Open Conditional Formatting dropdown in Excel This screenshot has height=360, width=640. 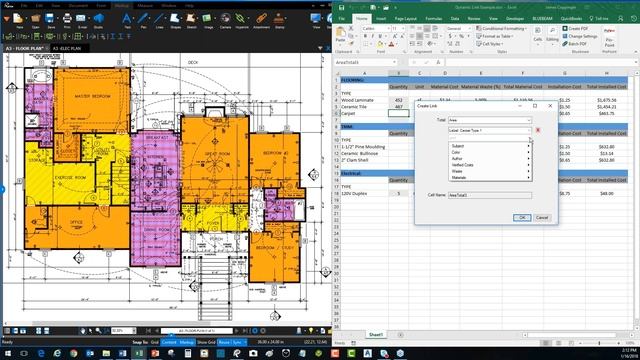[x=501, y=29]
